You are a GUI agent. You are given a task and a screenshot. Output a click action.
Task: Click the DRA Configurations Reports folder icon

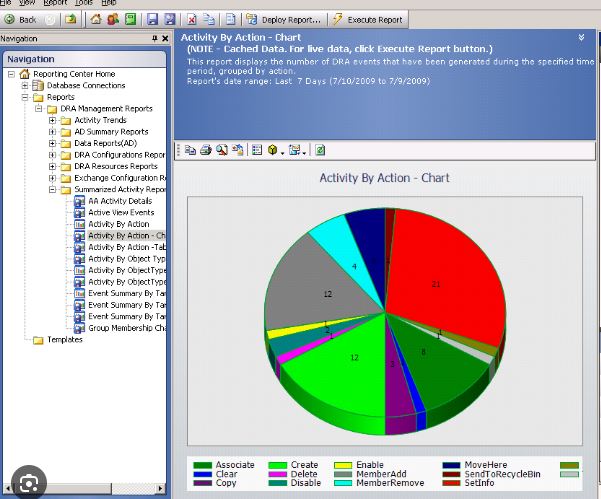(x=66, y=155)
